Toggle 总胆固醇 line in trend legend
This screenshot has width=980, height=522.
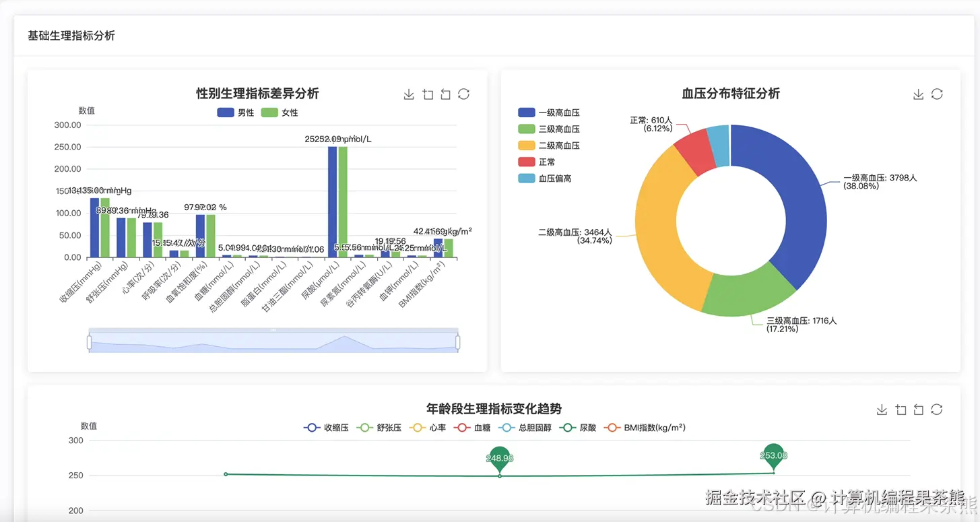pyautogui.click(x=526, y=428)
